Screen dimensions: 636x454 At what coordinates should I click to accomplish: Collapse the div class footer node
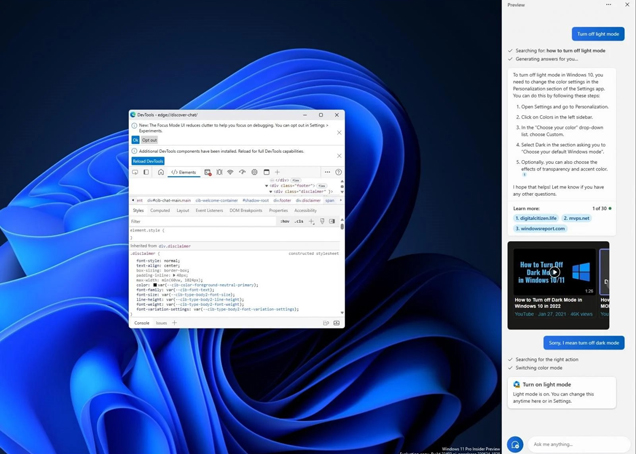click(267, 186)
